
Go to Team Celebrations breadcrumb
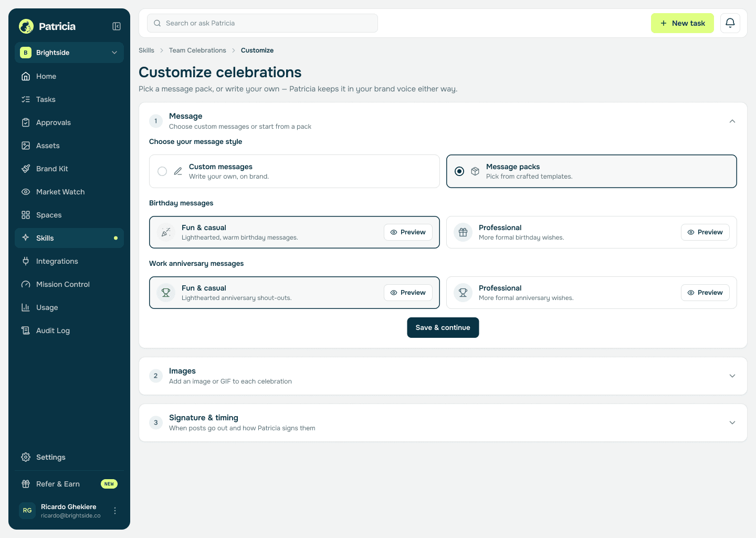click(197, 50)
